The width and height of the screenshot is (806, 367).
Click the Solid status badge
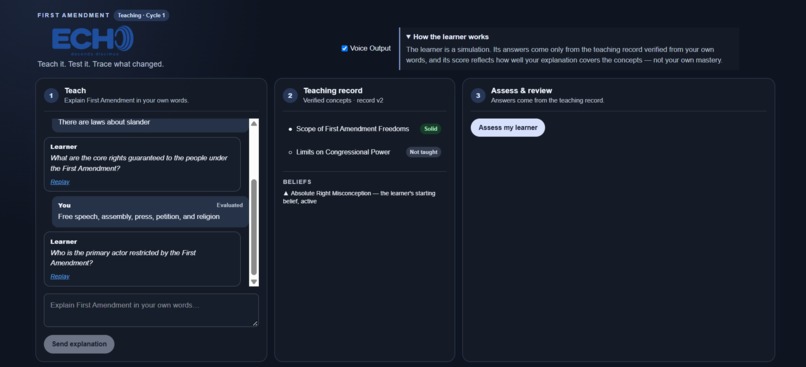tap(431, 129)
